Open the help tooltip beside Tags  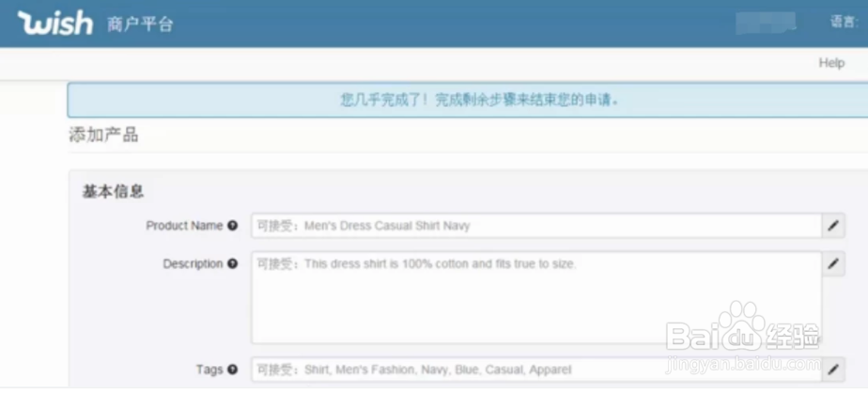click(233, 369)
